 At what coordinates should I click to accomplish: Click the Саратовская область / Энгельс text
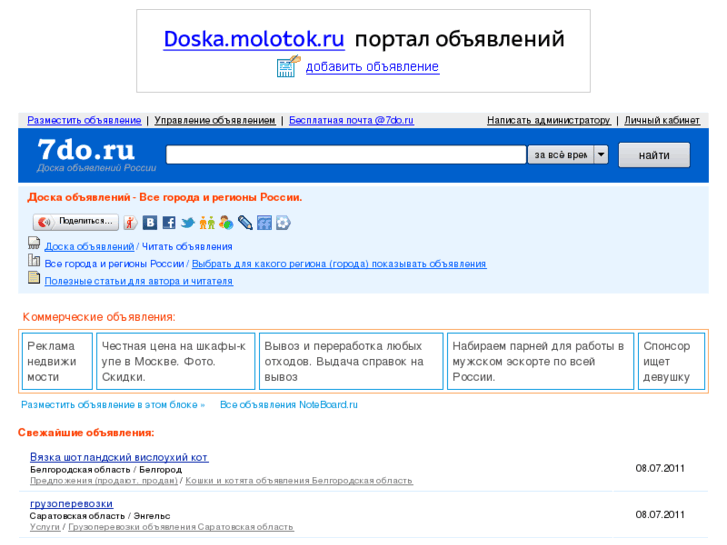point(100,516)
